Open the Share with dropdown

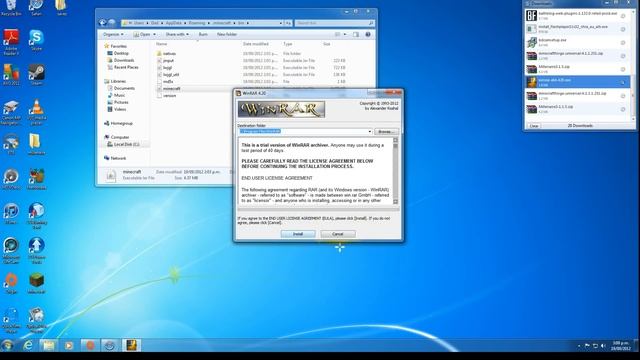point(177,35)
